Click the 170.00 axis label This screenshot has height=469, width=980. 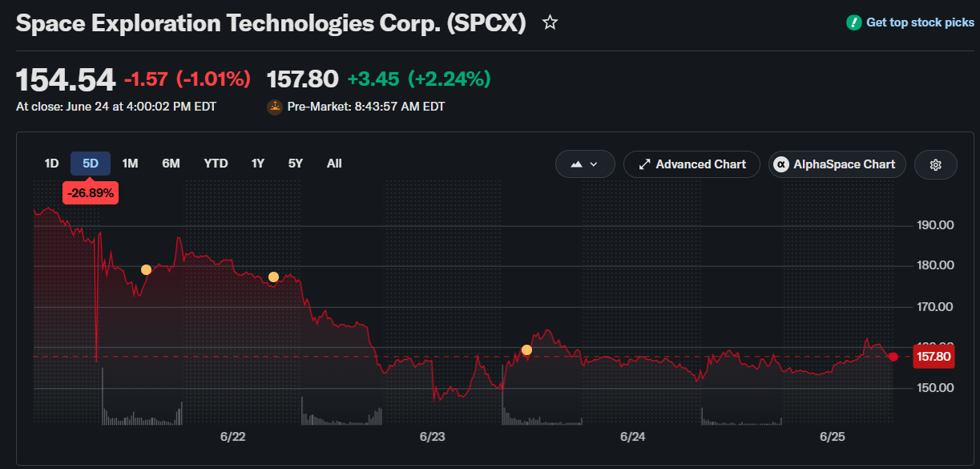(935, 306)
